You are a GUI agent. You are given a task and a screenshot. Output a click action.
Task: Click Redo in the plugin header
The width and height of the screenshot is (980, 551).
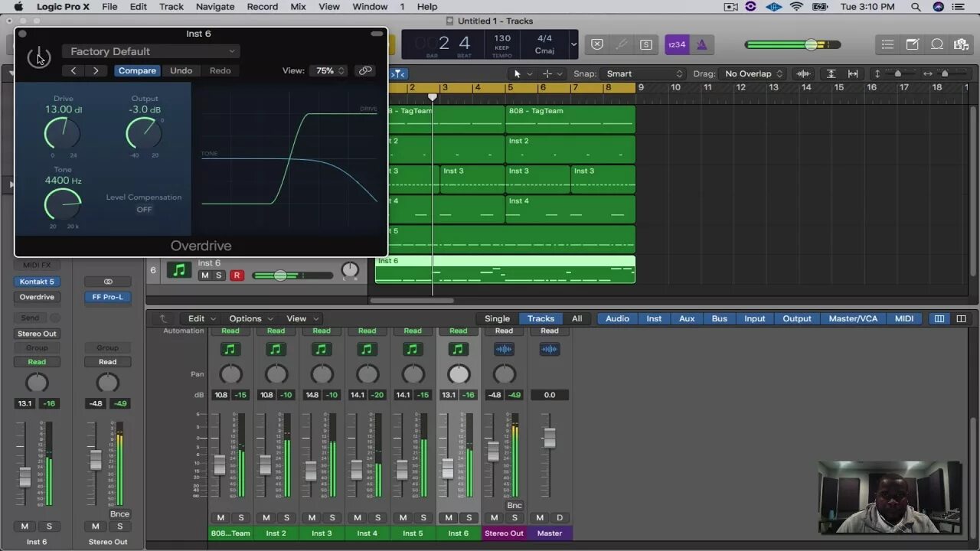click(x=220, y=70)
